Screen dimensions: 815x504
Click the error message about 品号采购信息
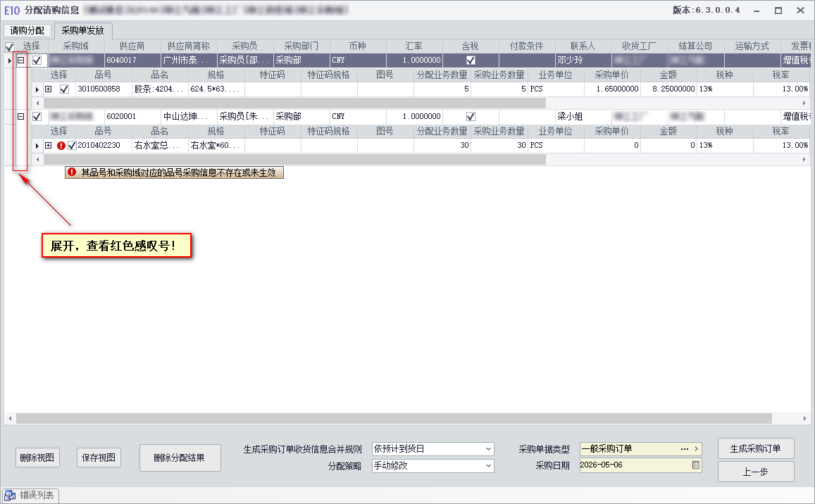click(174, 172)
